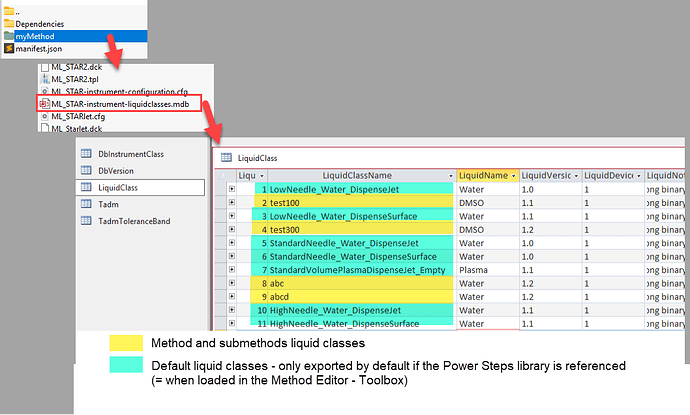The height and width of the screenshot is (415, 690).
Task: Click the yellow legend color box
Action: 126,345
